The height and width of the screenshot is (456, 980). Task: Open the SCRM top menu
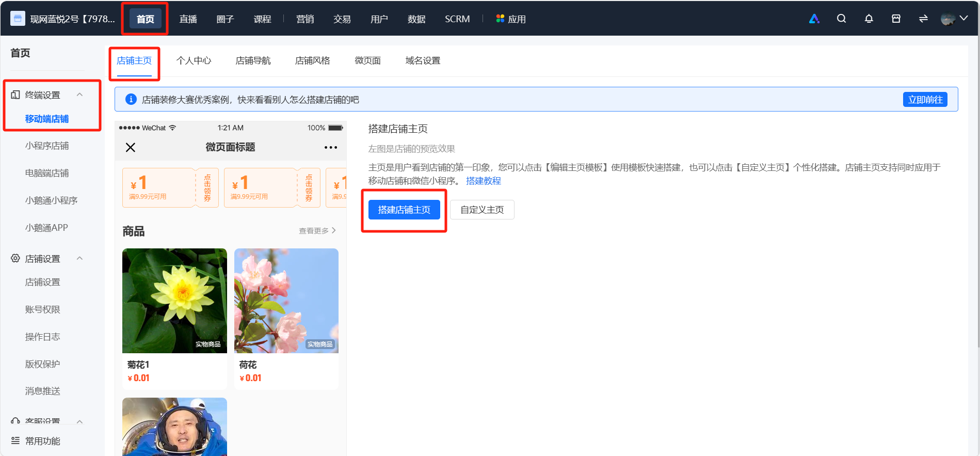tap(457, 19)
